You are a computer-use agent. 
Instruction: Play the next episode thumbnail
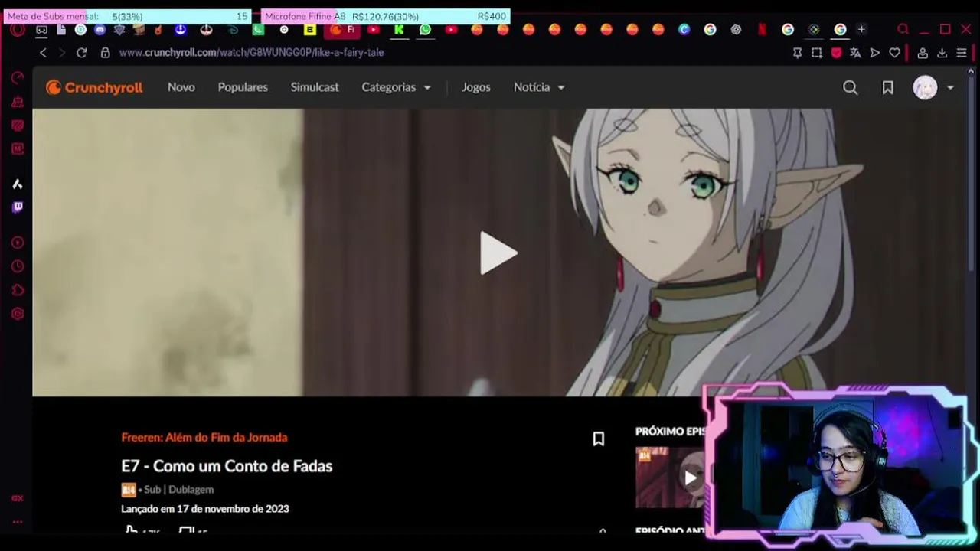[690, 478]
